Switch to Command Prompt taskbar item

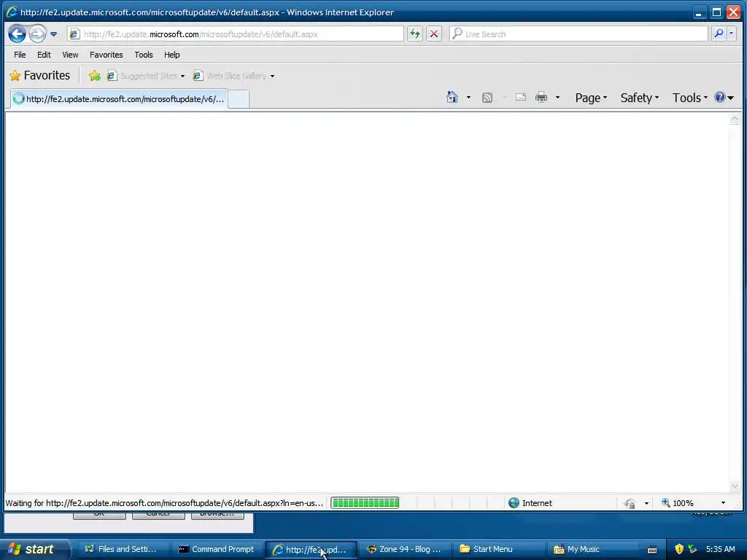tap(216, 549)
